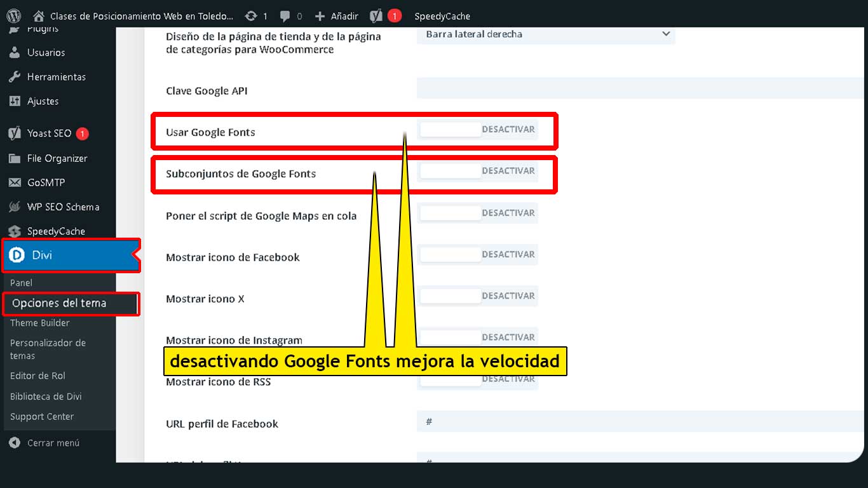Go to Support Center link

pos(42,417)
